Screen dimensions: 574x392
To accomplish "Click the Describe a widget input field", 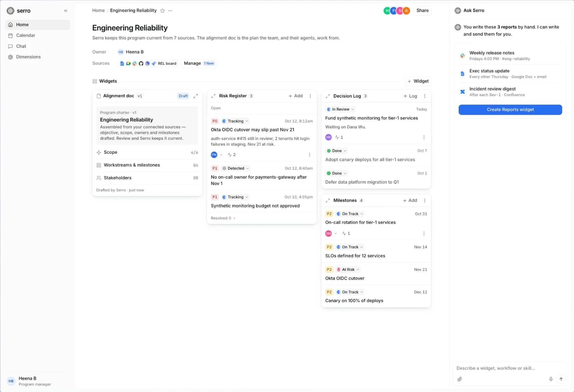I will [509, 368].
